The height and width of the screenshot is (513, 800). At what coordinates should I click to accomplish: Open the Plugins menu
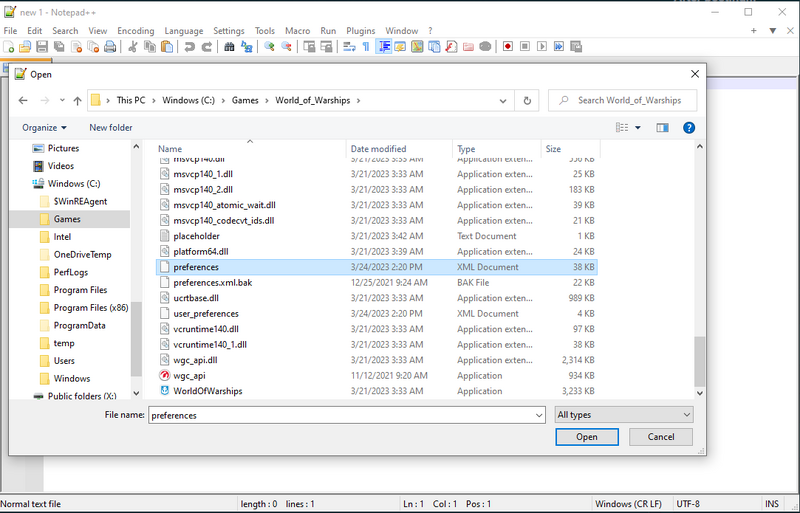point(360,31)
